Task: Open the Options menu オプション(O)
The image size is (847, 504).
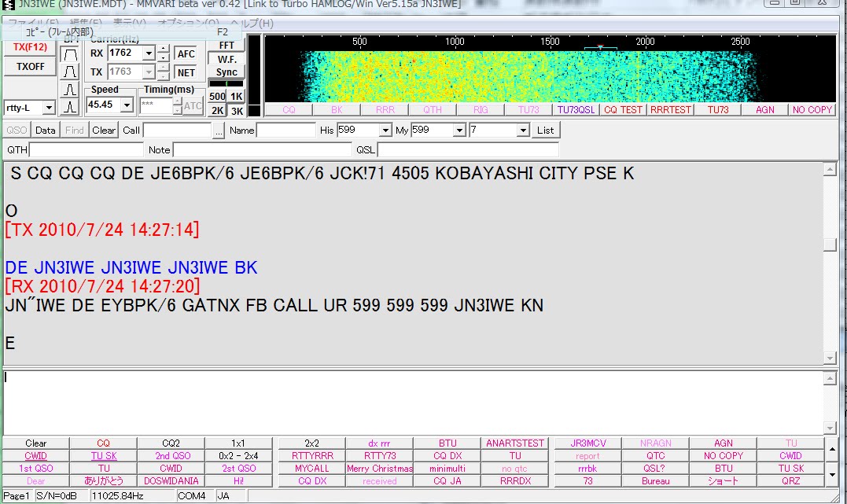Action: 188,24
